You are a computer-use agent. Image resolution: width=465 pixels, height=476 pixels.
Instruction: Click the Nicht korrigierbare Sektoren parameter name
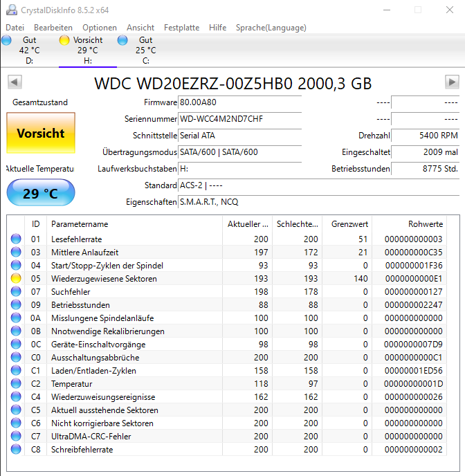102,423
